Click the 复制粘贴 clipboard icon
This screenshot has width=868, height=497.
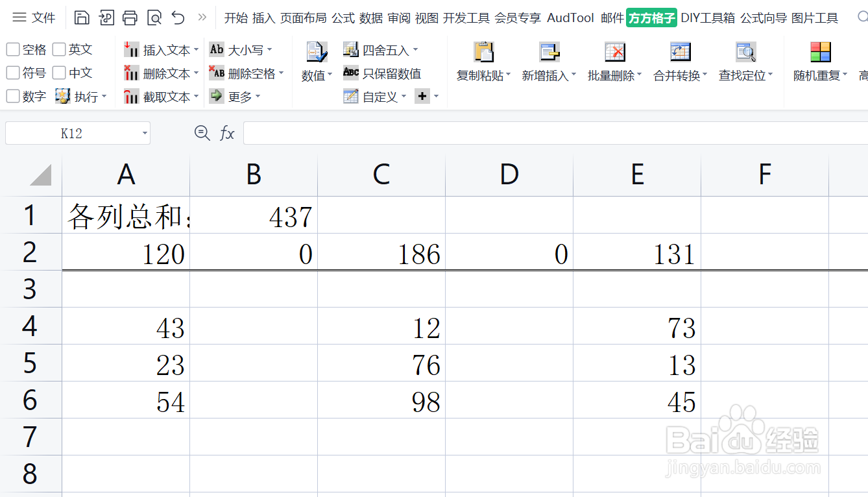pos(484,52)
